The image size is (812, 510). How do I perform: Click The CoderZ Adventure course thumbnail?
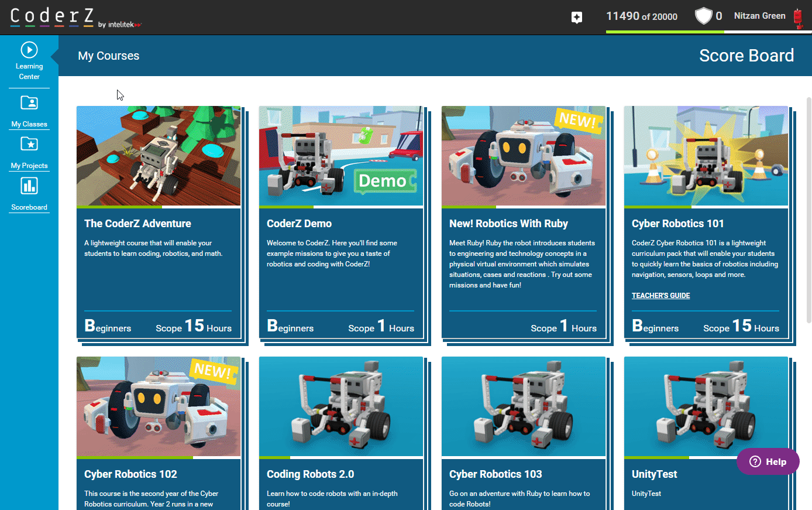pyautogui.click(x=159, y=156)
